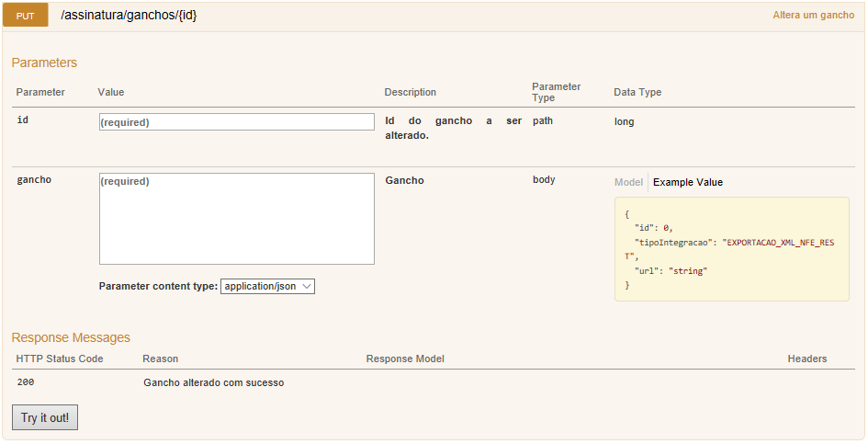Click the Response Model column header
This screenshot has width=868, height=444.
tap(405, 359)
